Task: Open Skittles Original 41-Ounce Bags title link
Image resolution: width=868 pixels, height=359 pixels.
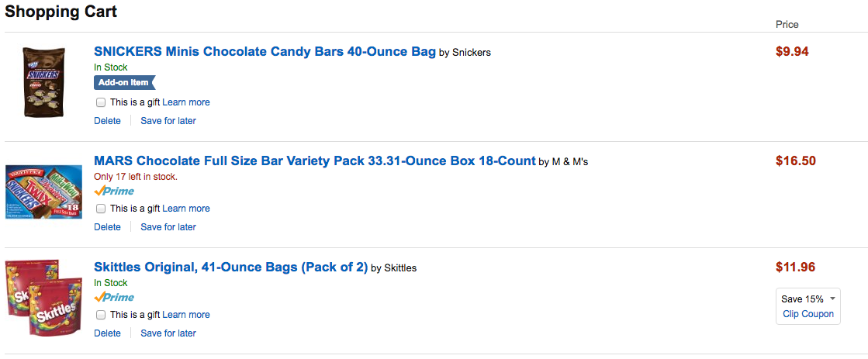Action: pyautogui.click(x=230, y=268)
